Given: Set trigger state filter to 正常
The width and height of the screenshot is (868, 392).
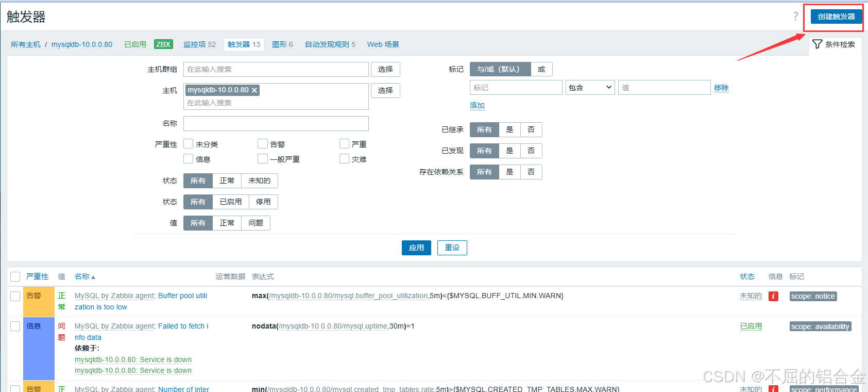Looking at the screenshot, I should click(227, 181).
